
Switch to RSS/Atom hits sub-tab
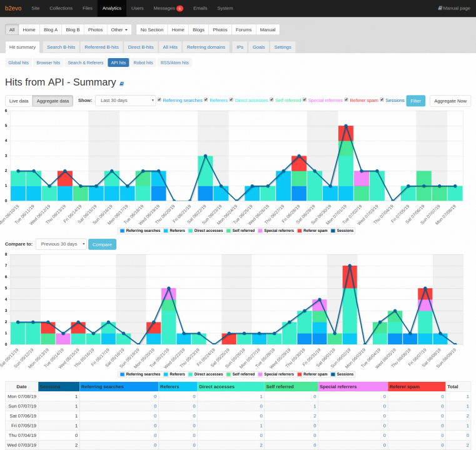coord(175,62)
